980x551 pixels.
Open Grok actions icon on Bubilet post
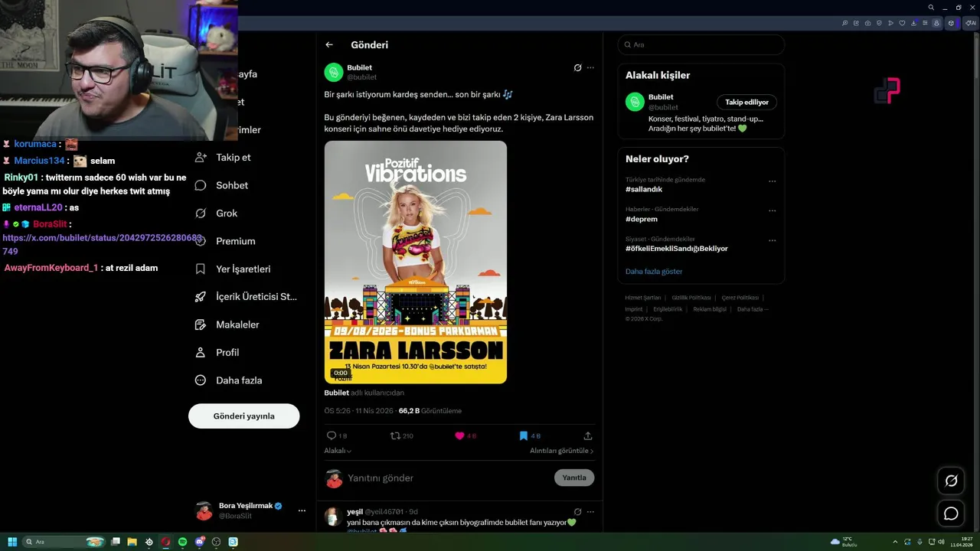point(578,67)
